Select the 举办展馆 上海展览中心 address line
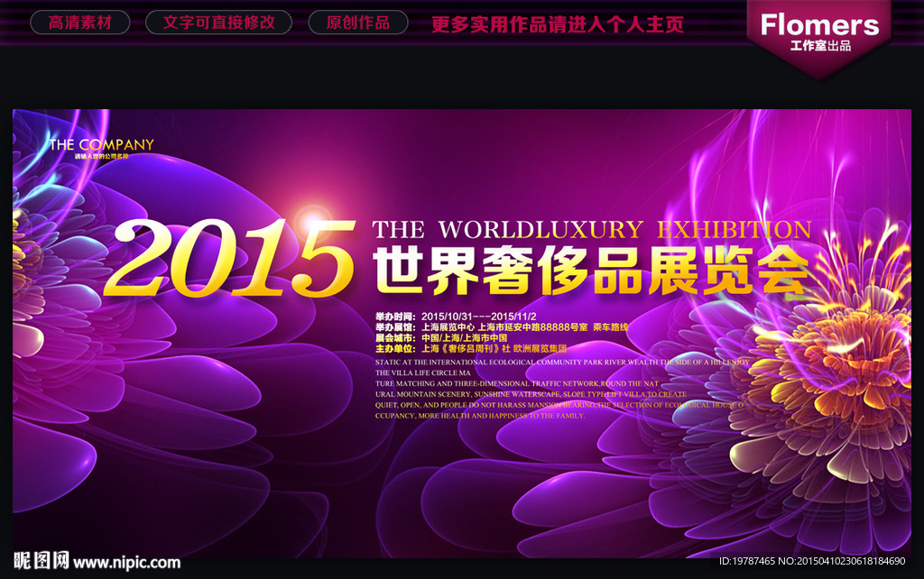The image size is (924, 579). click(x=482, y=326)
